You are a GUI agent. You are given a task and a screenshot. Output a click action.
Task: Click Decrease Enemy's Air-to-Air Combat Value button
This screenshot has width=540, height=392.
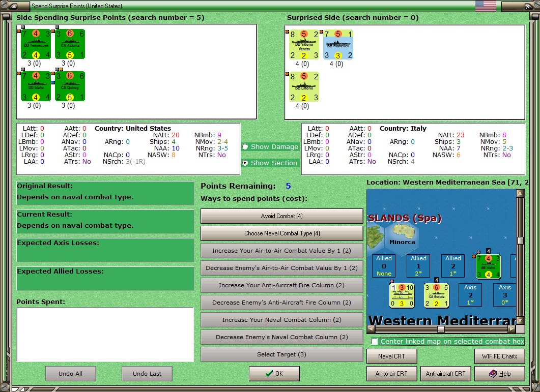[x=282, y=268]
